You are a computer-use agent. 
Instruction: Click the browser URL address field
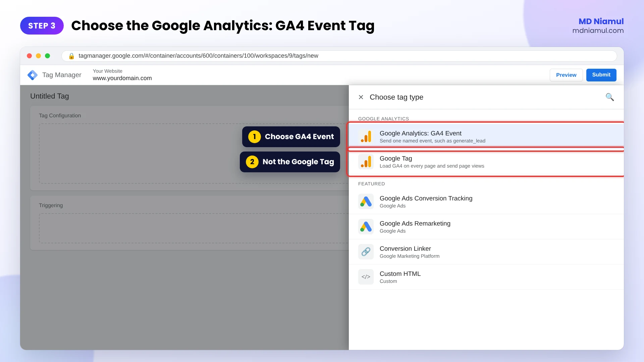coord(339,56)
